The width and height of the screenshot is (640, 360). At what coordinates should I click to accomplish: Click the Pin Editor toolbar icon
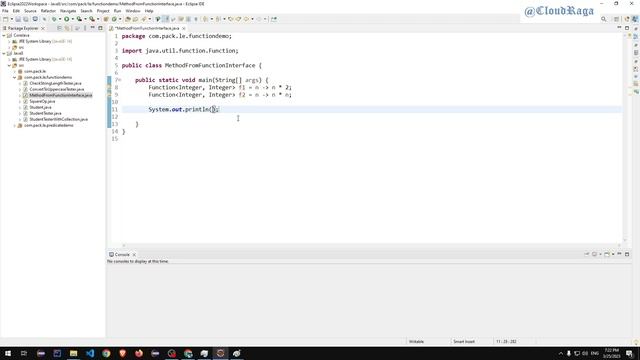click(x=273, y=19)
